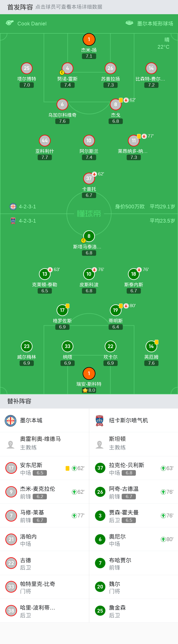The width and height of the screenshot is (178, 644).
Task: Open 英厄姆 number 14 green jersey icon
Action: click(x=151, y=346)
